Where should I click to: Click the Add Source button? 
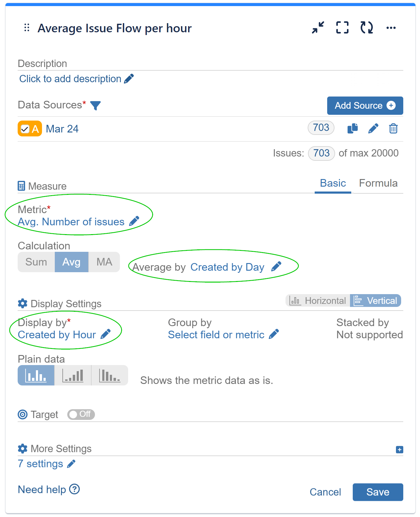365,106
